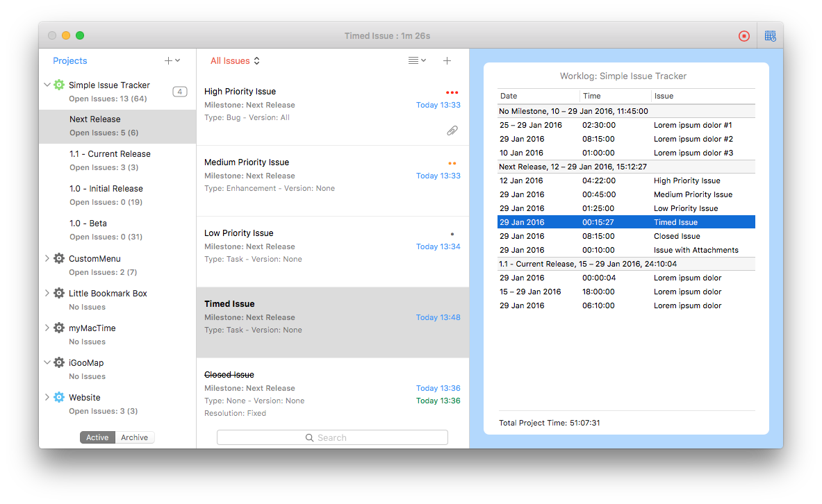Viewport: 822px width, 504px height.
Task: Click Total Project Time 51:07:31 label
Action: 550,423
